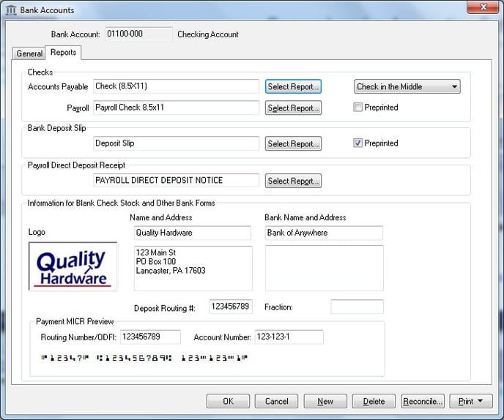Focus the Bank Name field

point(324,233)
